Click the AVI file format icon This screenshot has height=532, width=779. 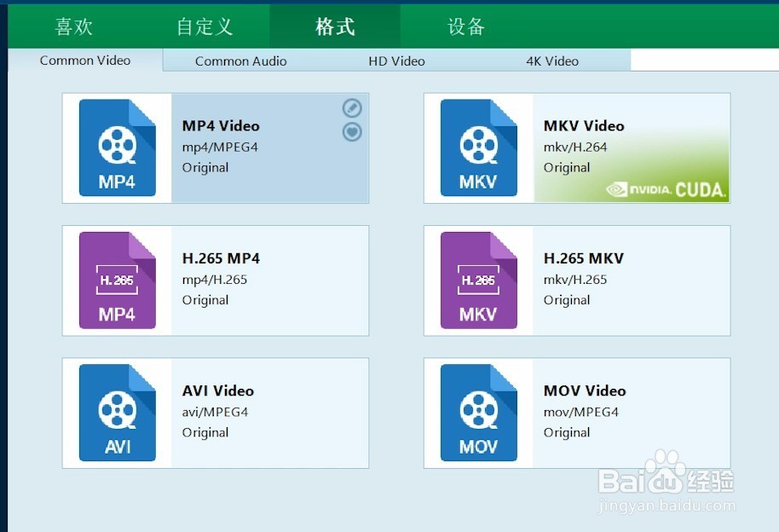coord(118,413)
